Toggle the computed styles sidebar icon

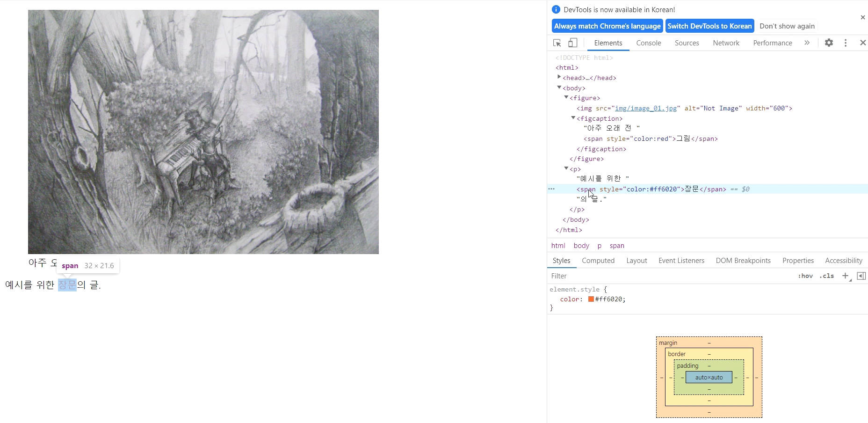(861, 276)
